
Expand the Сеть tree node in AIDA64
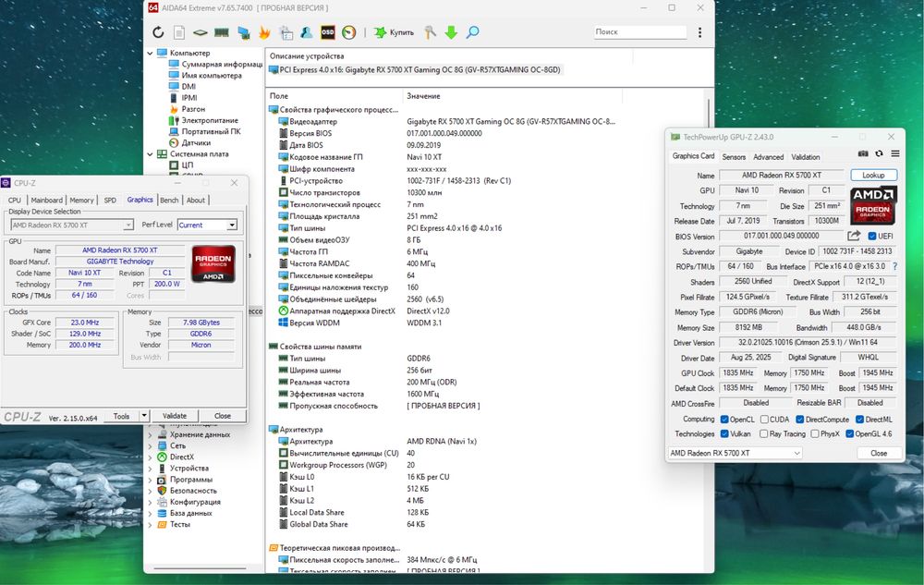click(151, 446)
